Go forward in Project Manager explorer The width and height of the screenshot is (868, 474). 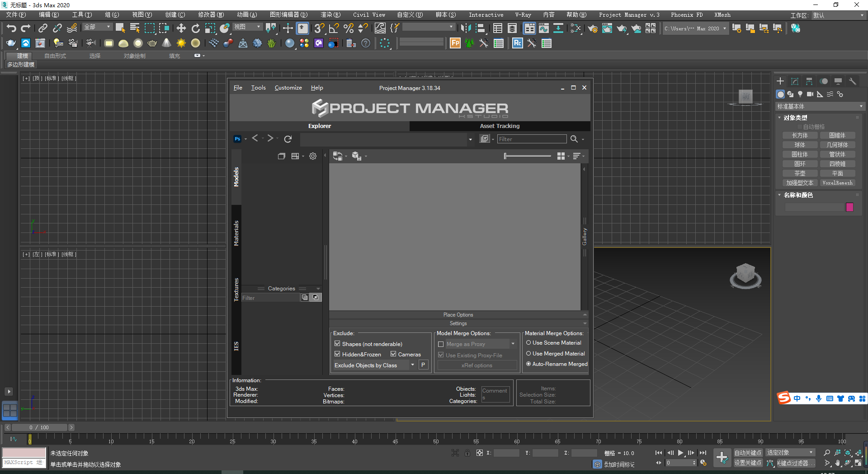click(x=270, y=138)
